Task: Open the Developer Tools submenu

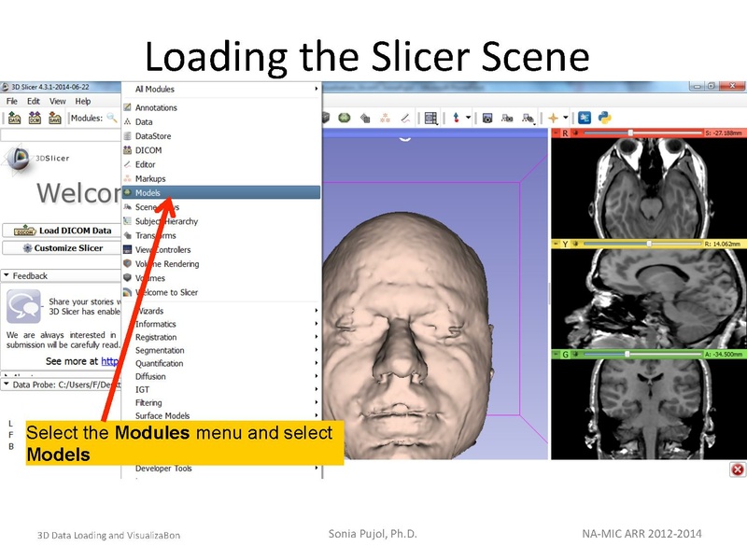Action: 221,469
